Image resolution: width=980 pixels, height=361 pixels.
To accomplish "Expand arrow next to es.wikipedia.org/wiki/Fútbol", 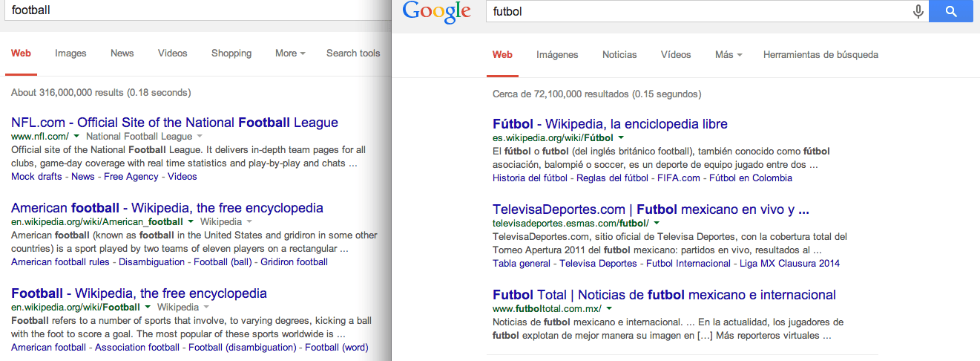I will coord(621,138).
